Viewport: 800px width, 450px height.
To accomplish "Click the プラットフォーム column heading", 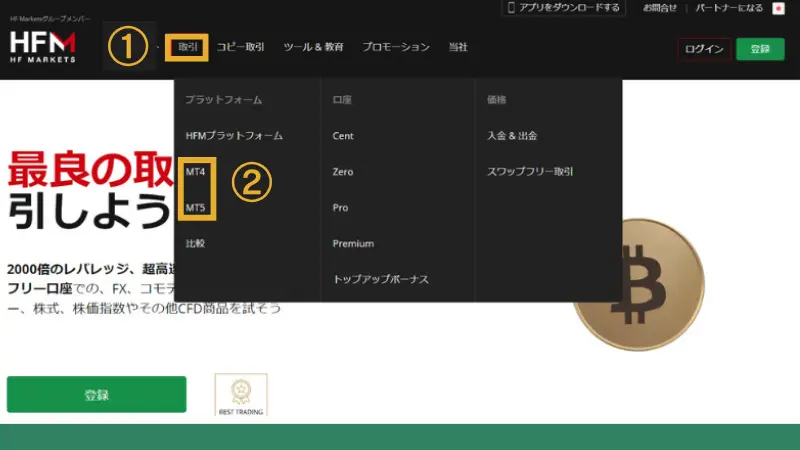I will click(223, 99).
